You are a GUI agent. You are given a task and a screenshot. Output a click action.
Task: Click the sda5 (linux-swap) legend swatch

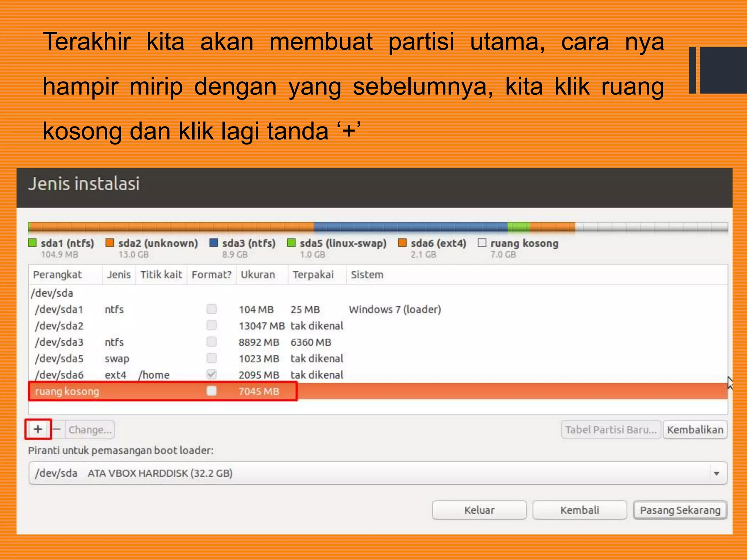(x=291, y=243)
